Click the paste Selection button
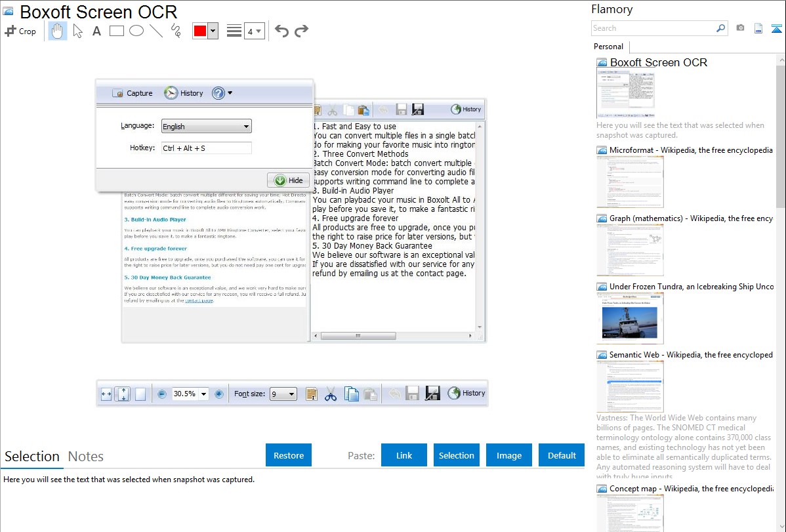Image resolution: width=786 pixels, height=532 pixels. click(x=457, y=455)
